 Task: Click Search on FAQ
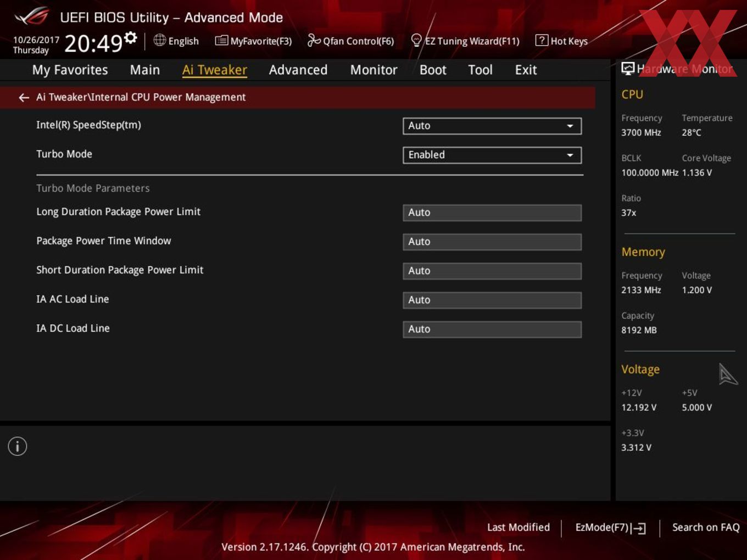706,527
